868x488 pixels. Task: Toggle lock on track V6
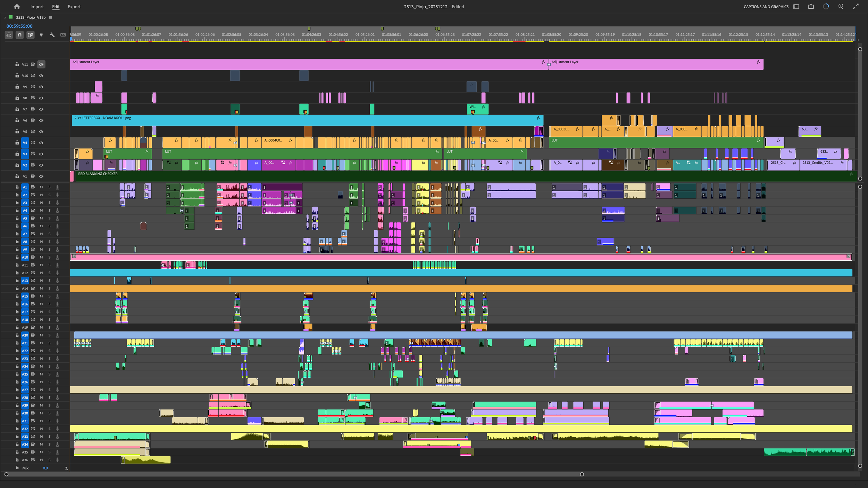[x=17, y=120]
